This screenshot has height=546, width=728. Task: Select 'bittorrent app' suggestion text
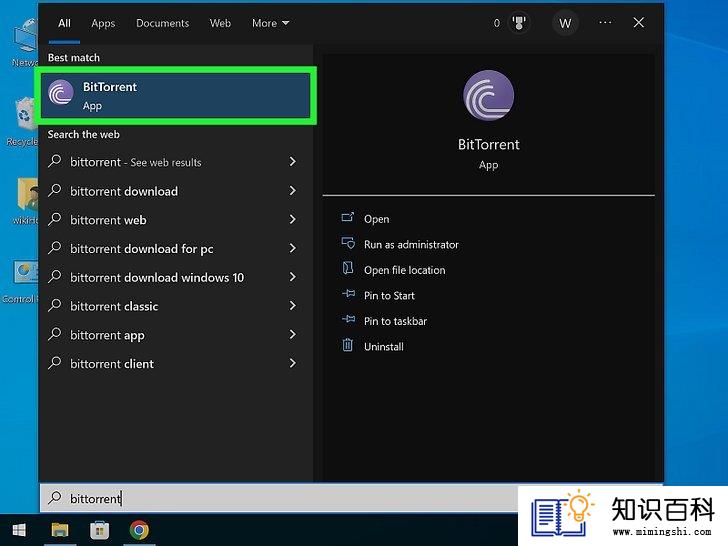pos(107,336)
